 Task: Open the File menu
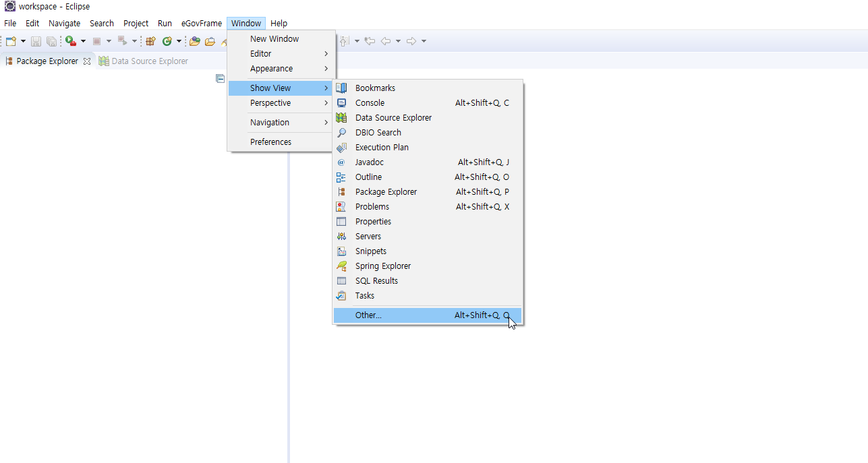pyautogui.click(x=10, y=23)
